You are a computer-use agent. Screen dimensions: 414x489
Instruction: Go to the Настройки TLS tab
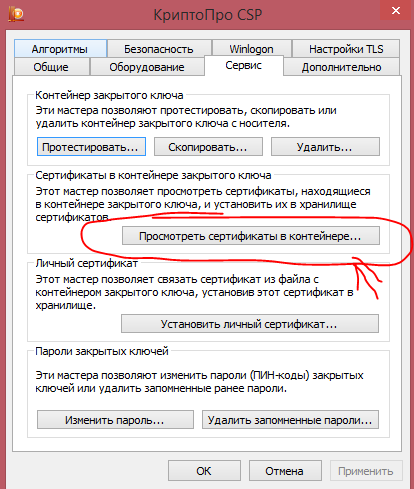coord(346,49)
